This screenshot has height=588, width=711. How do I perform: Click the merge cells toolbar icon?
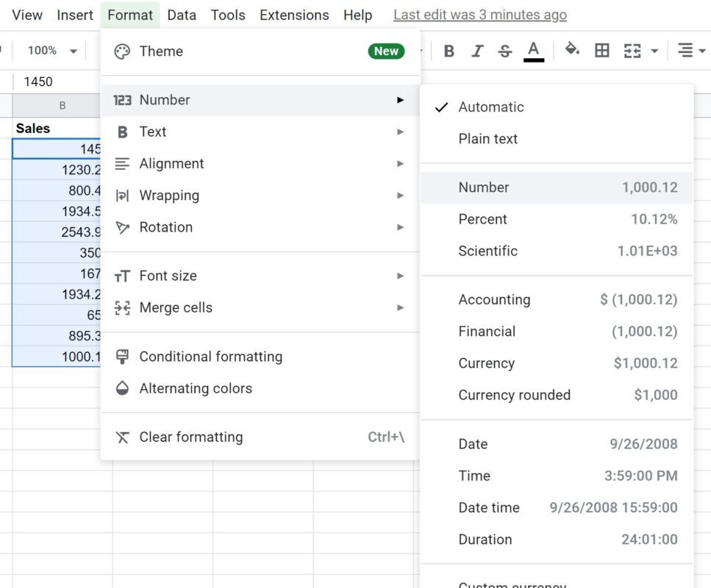(x=632, y=51)
